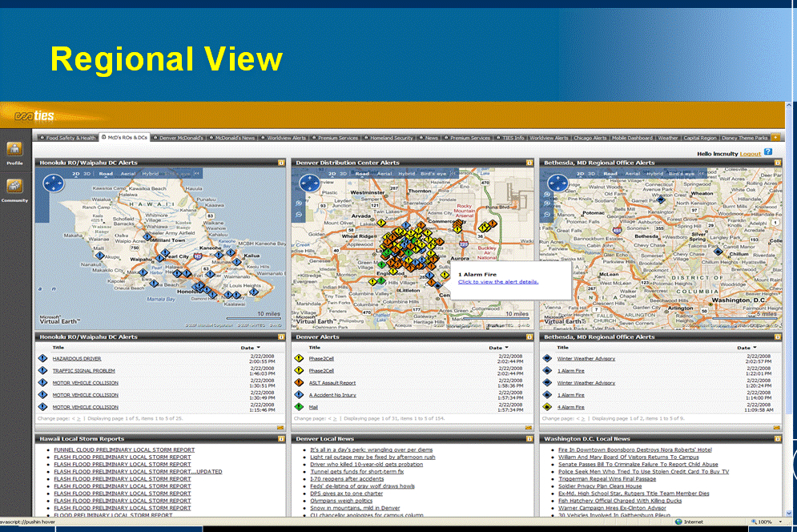
Task: Collapse the Denver map toolbar with the chevrons
Action: 453,174
